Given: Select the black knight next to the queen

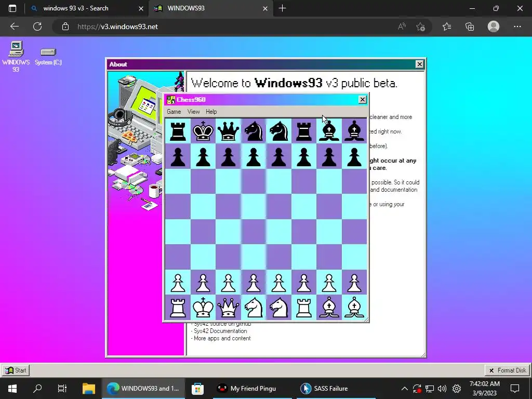Looking at the screenshot, I should click(x=254, y=131).
